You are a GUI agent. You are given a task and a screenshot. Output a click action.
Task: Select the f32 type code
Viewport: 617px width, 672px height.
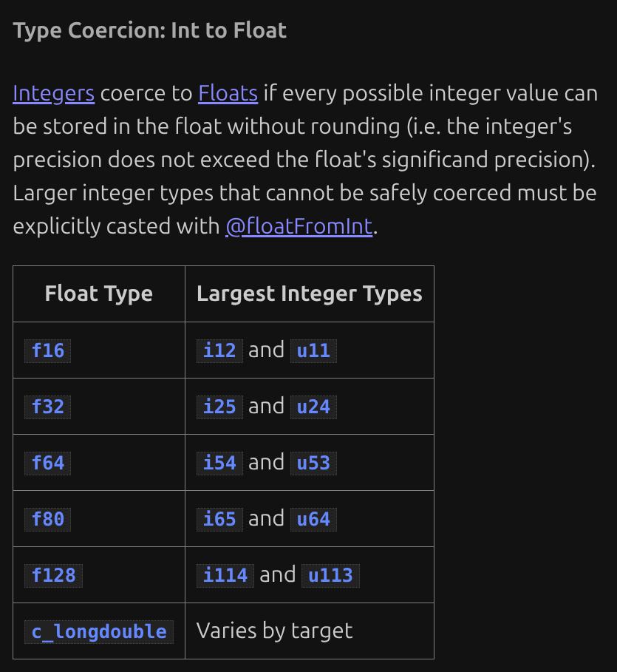tap(47, 407)
